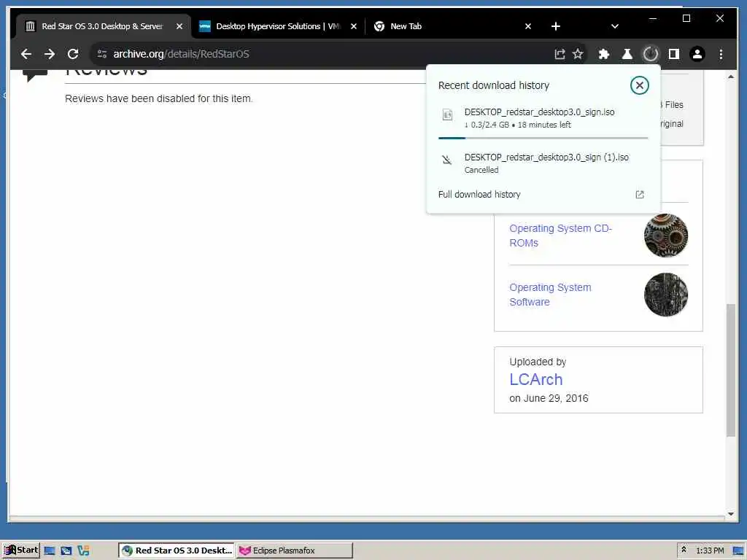Open the Start menu
The image size is (747, 560).
point(21,550)
